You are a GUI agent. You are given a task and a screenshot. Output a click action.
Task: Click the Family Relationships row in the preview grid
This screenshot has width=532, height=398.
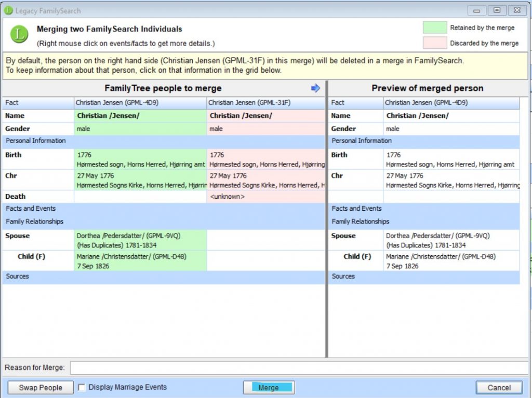(x=424, y=222)
